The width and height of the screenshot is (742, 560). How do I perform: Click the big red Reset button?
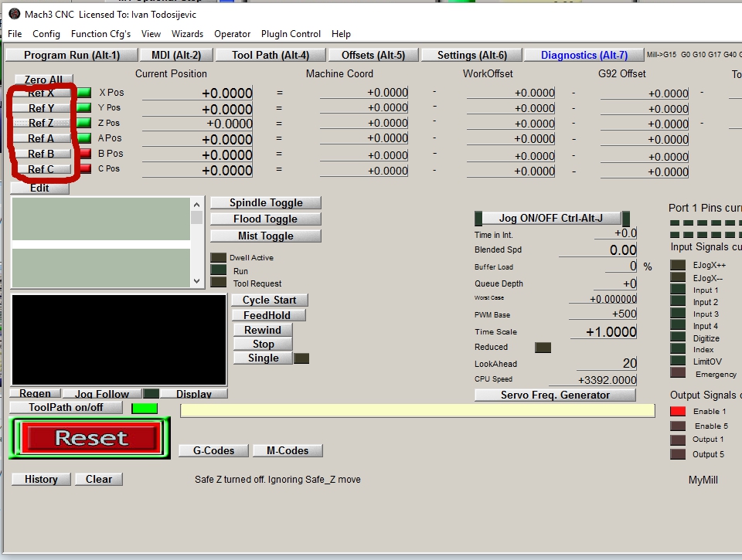coord(90,438)
